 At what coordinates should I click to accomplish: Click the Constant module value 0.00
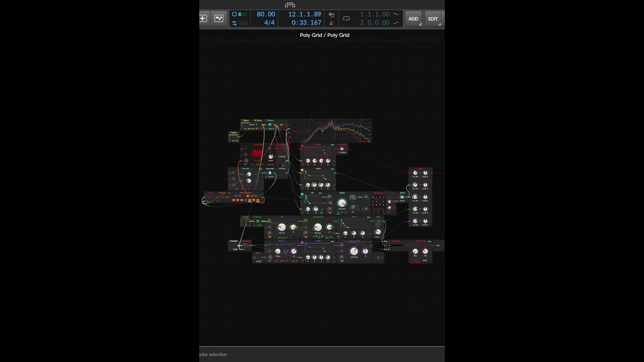235,249
